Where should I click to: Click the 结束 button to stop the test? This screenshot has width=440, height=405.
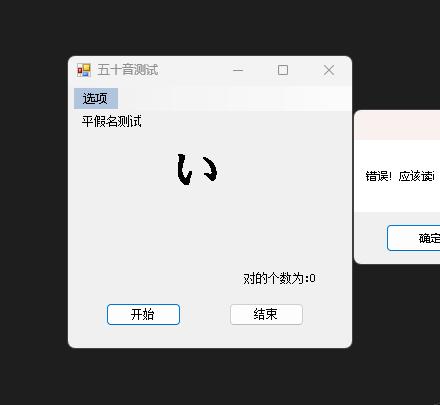(266, 314)
